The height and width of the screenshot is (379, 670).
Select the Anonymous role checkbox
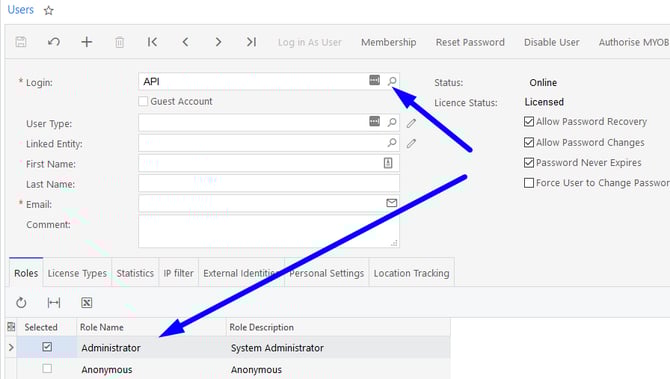47,368
